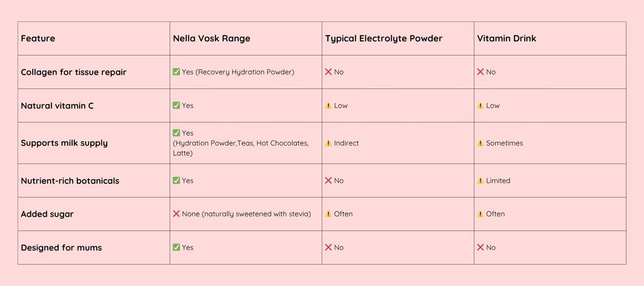Click the warning icon next to Sometimes
Viewport: 644px width, 286px height.
(x=480, y=143)
